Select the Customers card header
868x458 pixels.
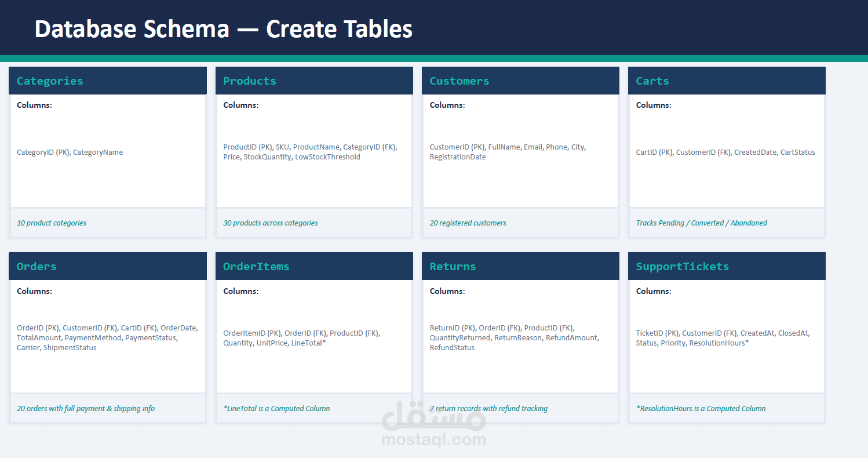coord(520,81)
